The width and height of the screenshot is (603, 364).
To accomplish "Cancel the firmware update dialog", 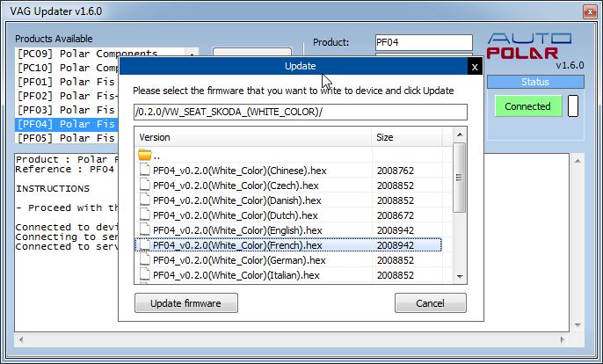I will tap(431, 303).
